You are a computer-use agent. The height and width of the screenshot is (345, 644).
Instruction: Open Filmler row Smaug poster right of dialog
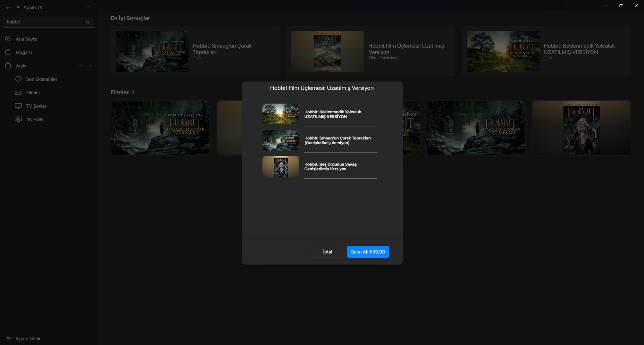476,128
